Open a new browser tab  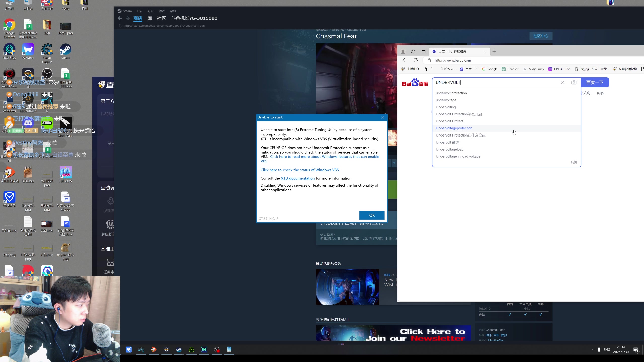coord(494,51)
